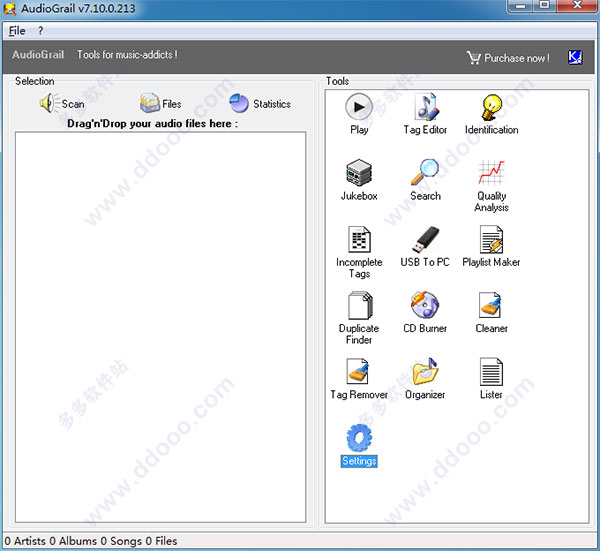Show the Statistics pie chart
The image size is (600, 551).
(x=260, y=103)
